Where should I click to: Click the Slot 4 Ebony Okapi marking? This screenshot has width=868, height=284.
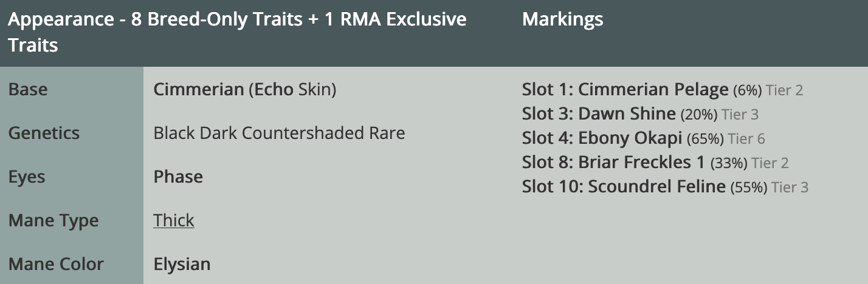tap(602, 138)
